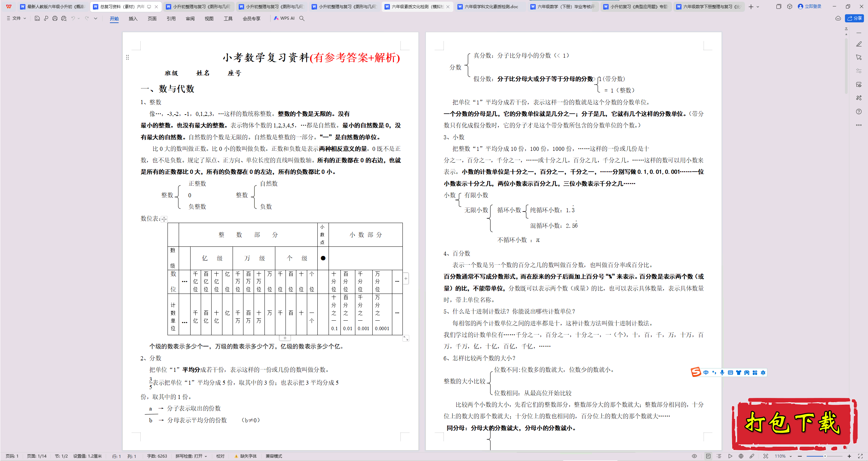Click the zoom slider handle

pyautogui.click(x=825, y=456)
